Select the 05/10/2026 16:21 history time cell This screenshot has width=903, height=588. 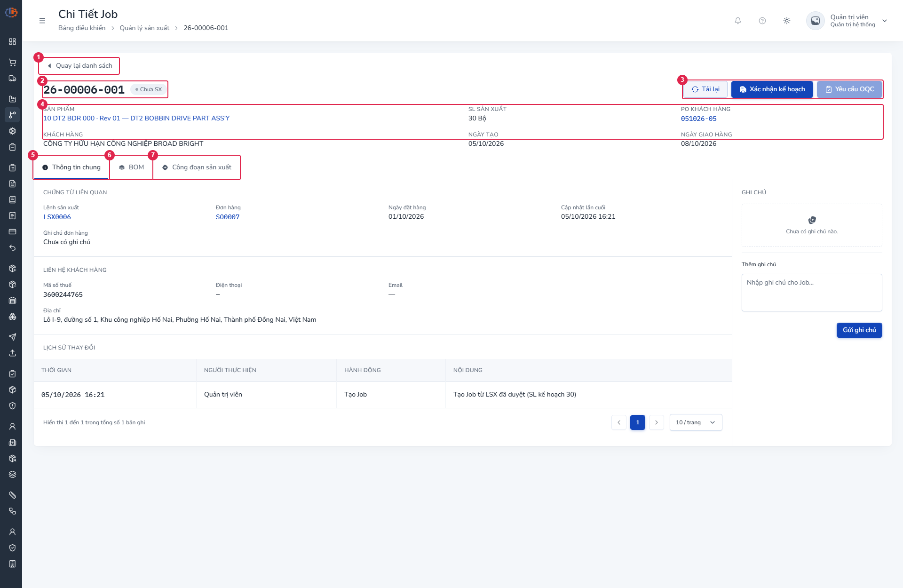click(x=115, y=395)
